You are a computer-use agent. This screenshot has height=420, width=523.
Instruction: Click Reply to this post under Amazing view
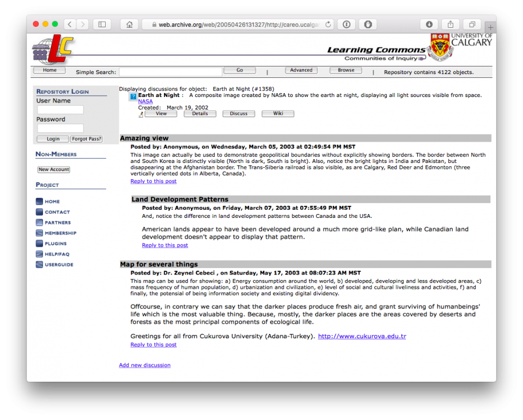click(153, 181)
